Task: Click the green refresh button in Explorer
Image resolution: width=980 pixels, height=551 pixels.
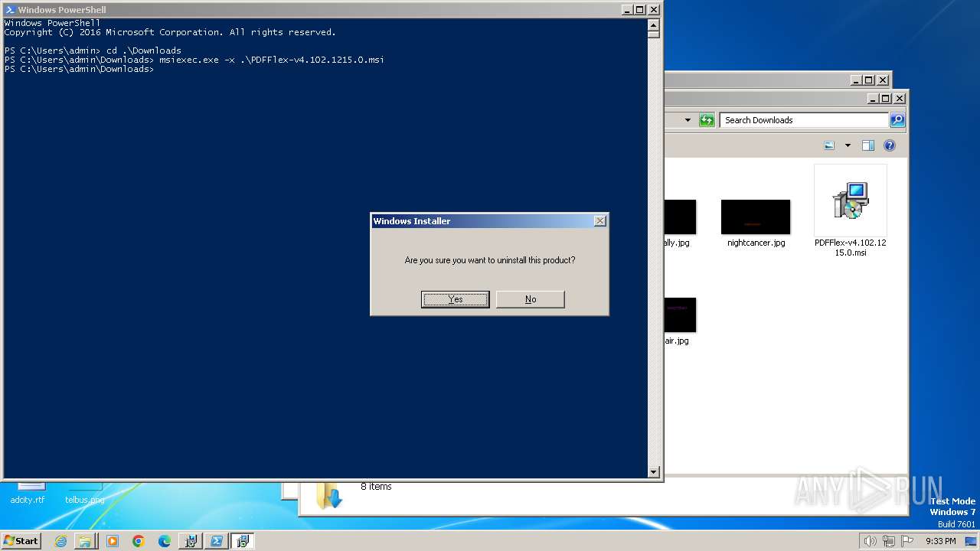Action: click(707, 120)
